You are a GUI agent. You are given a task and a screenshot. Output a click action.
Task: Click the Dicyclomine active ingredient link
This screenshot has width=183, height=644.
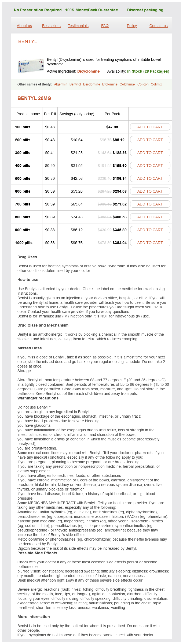tap(88, 71)
